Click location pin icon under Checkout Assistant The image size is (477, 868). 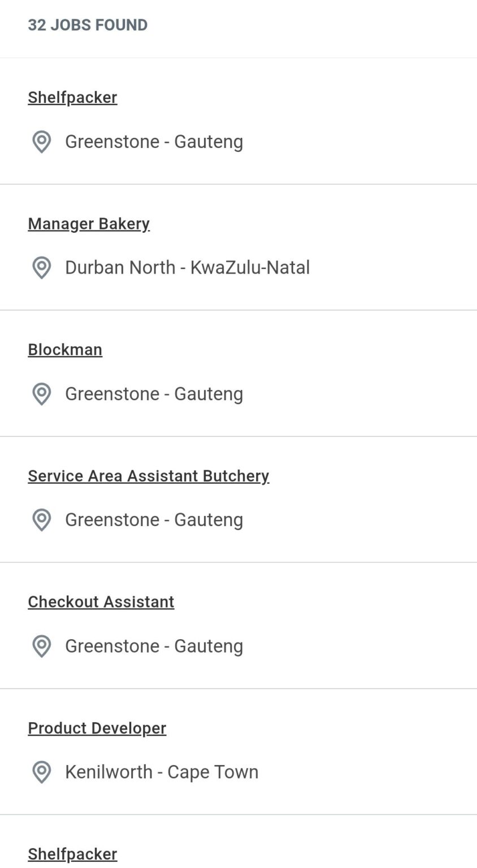[41, 646]
